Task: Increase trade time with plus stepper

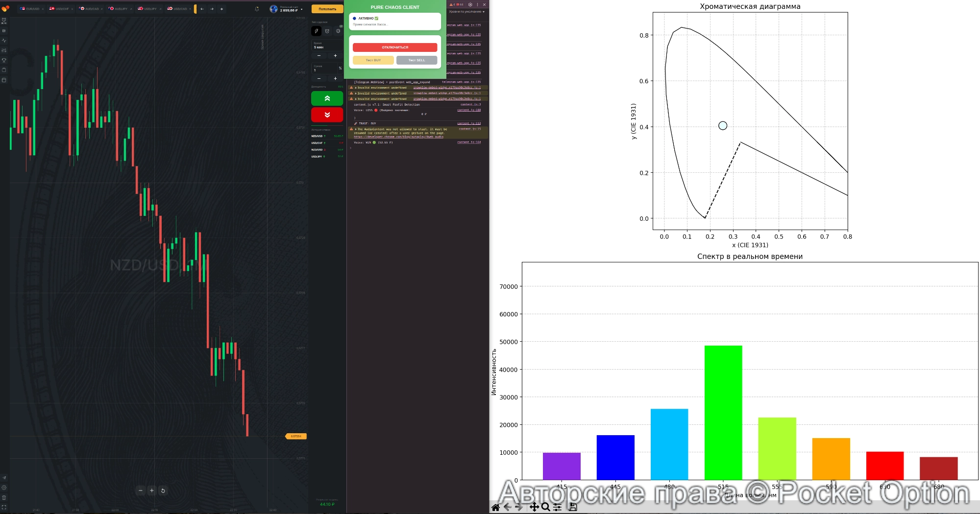Action: coord(335,56)
